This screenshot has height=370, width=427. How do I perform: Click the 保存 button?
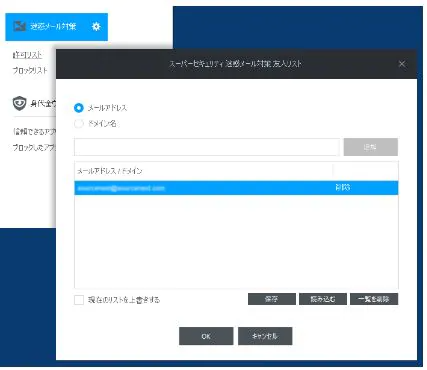[x=272, y=299]
